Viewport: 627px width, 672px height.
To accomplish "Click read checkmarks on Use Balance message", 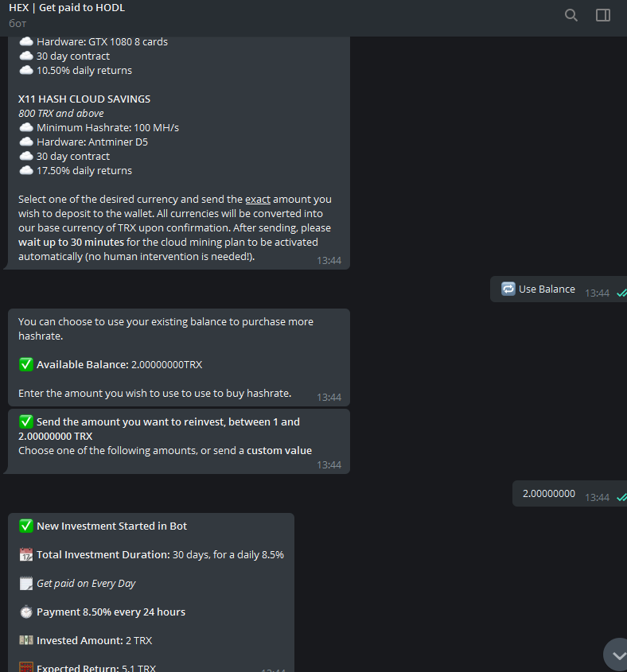I will 621,293.
